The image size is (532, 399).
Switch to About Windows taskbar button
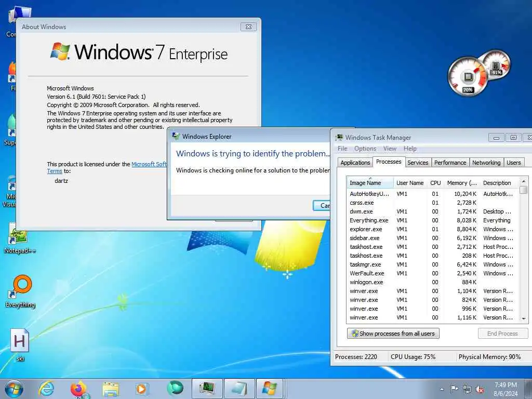270,389
